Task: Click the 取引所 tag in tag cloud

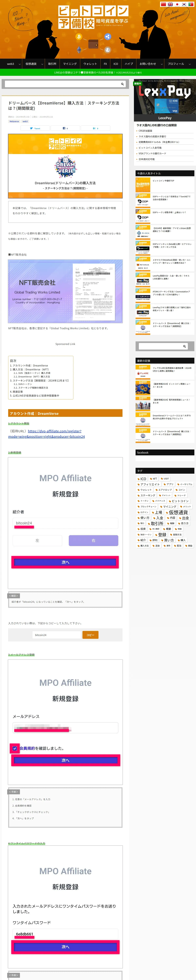Action: 156,523
